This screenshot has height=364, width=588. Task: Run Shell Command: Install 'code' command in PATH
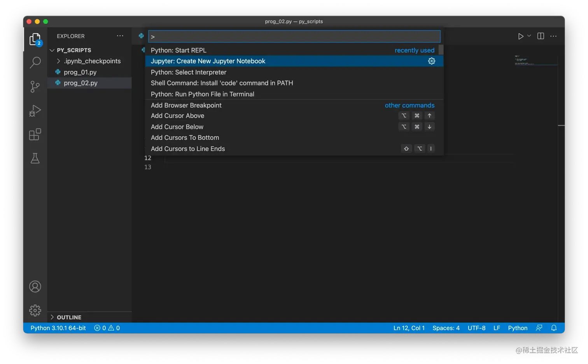coord(294,83)
